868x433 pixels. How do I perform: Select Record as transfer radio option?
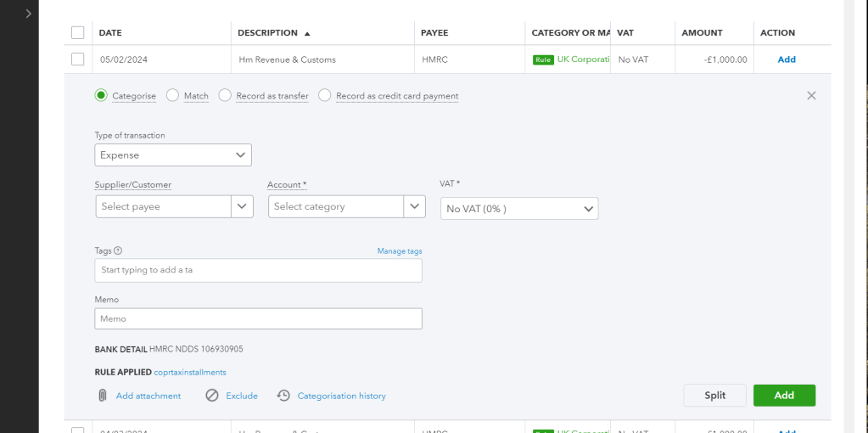pos(225,95)
